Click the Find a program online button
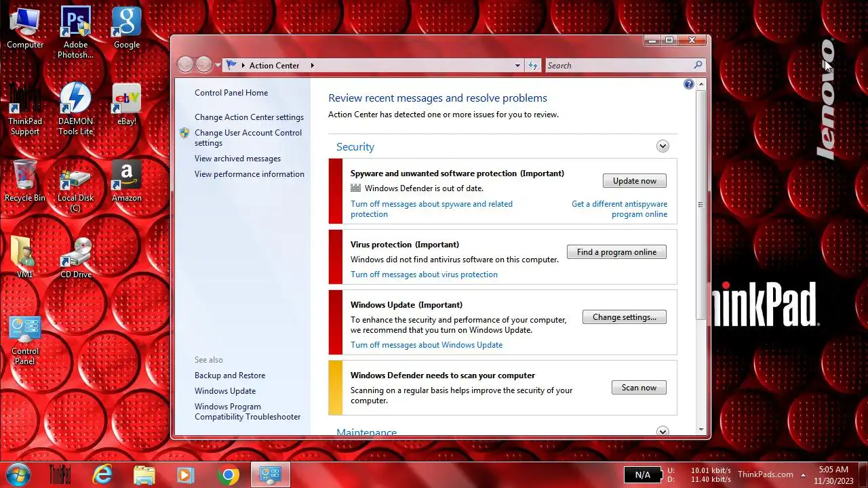The height and width of the screenshot is (488, 868). coord(616,252)
